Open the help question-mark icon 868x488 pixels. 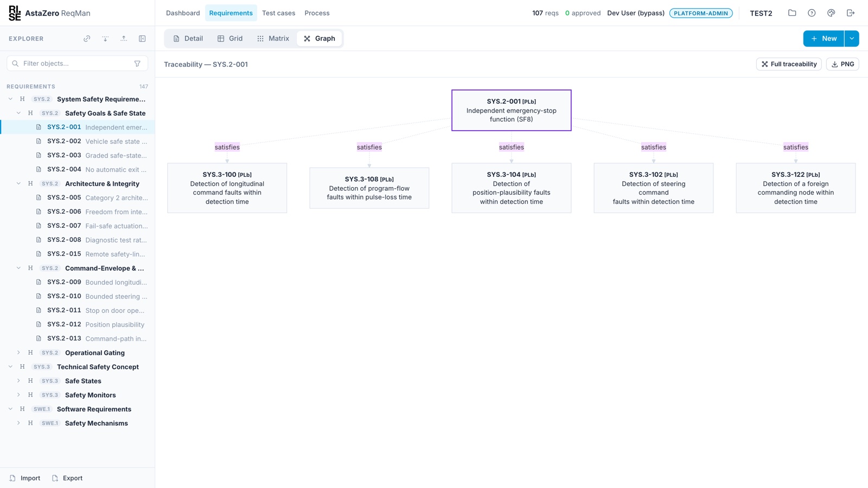(812, 13)
